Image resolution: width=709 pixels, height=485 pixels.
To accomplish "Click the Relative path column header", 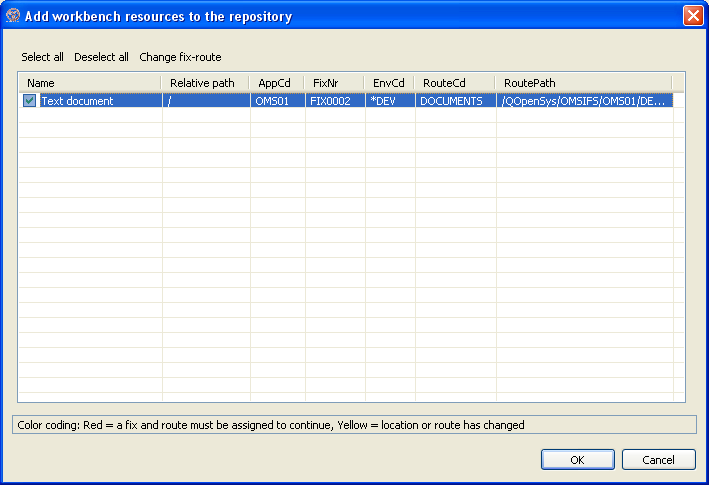I will (x=205, y=83).
